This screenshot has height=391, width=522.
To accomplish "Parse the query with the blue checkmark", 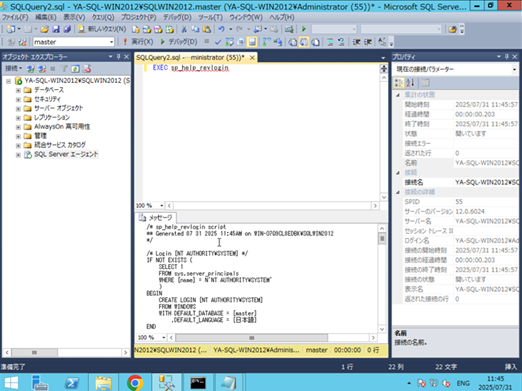I will pyautogui.click(x=218, y=42).
